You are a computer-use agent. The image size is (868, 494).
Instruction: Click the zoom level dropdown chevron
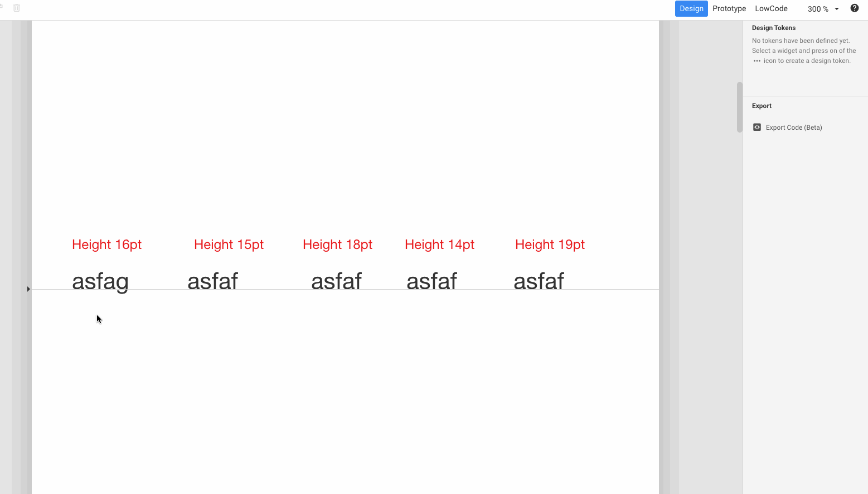pyautogui.click(x=836, y=9)
